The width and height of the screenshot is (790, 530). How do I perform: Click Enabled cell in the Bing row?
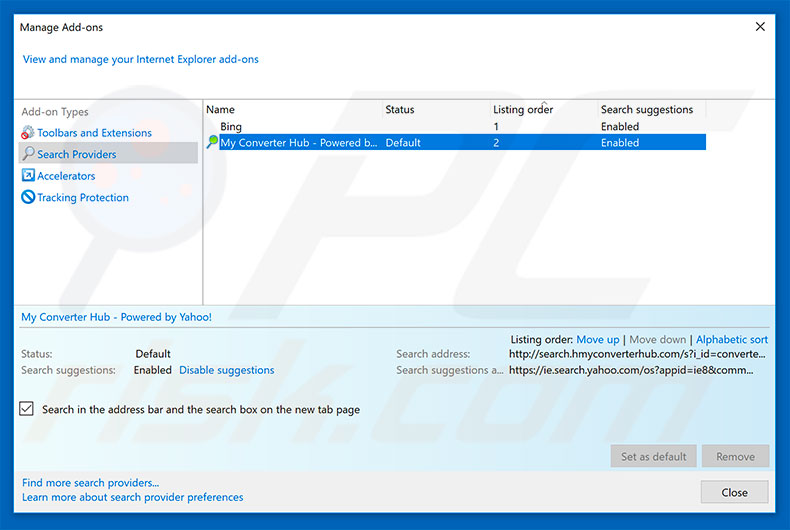click(x=620, y=126)
